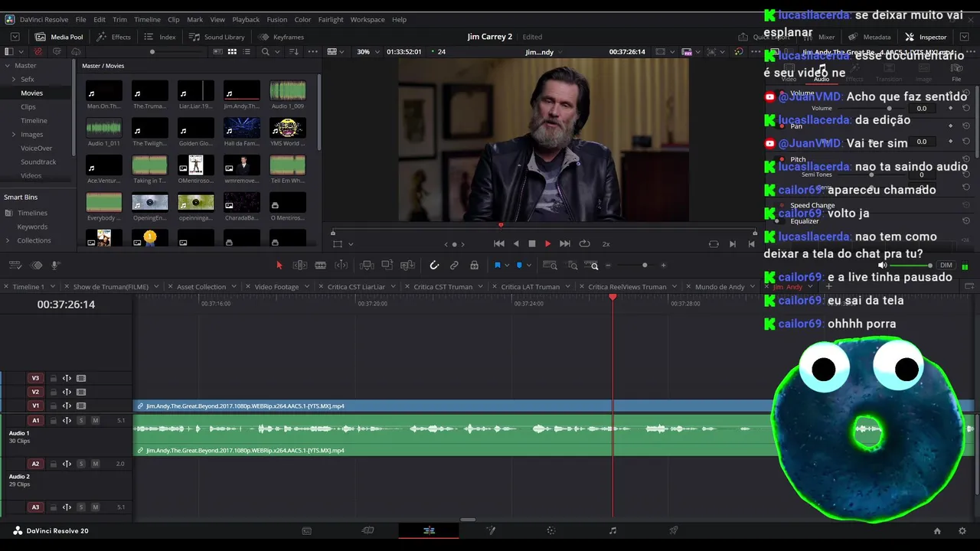The height and width of the screenshot is (551, 980).
Task: Adjust media pool thumbnail size slider
Action: click(x=152, y=51)
